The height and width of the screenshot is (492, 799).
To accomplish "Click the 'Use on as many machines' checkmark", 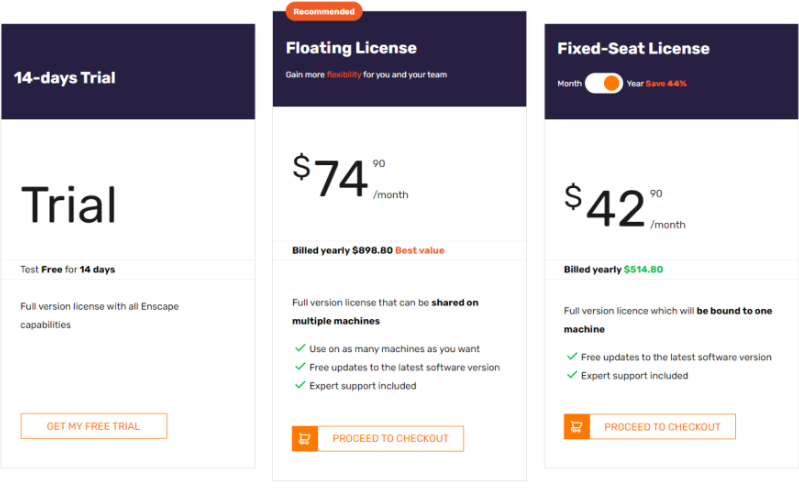I will 300,348.
